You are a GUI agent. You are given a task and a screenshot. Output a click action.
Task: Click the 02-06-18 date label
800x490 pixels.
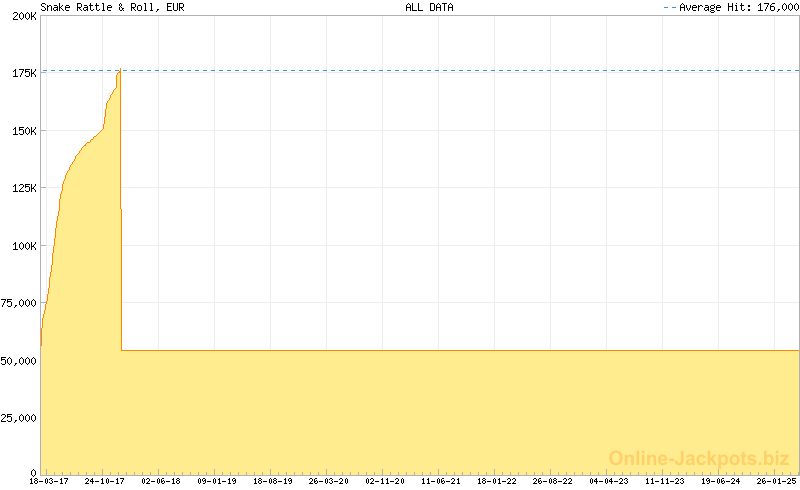160,481
